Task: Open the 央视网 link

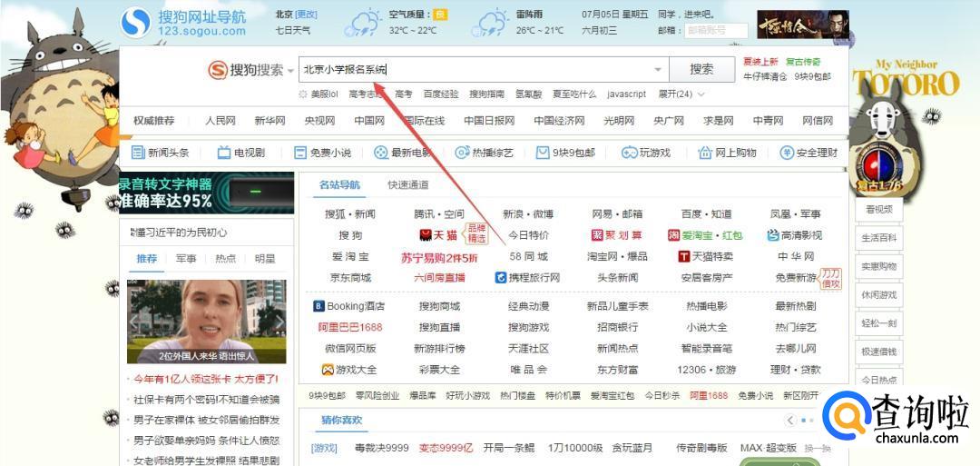Action: tap(319, 121)
